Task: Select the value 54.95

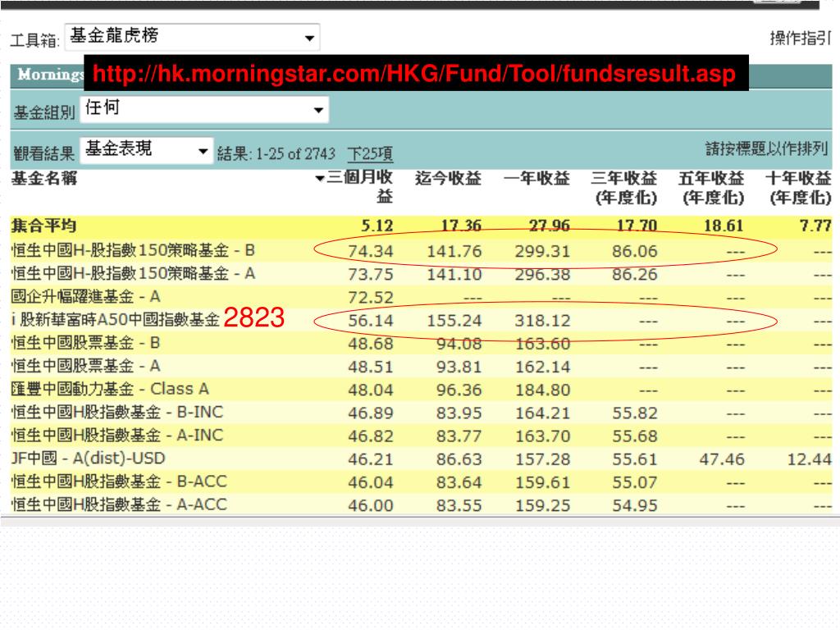Action: coord(635,505)
